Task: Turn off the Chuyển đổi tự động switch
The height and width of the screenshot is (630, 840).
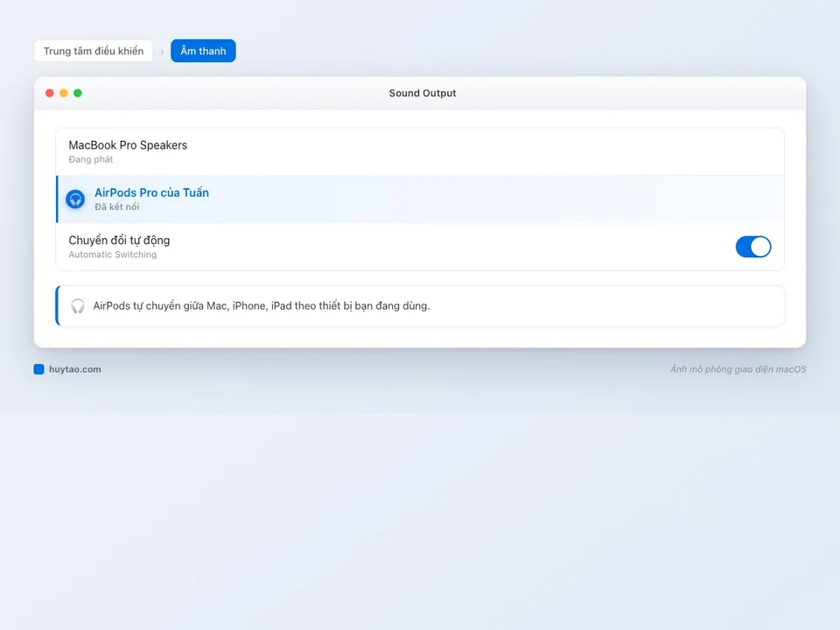Action: click(x=753, y=247)
